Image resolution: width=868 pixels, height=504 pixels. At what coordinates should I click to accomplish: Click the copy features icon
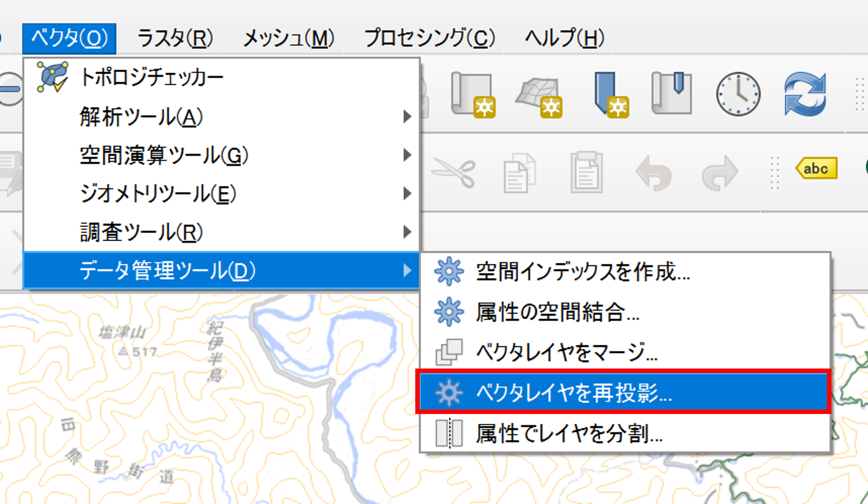(519, 172)
